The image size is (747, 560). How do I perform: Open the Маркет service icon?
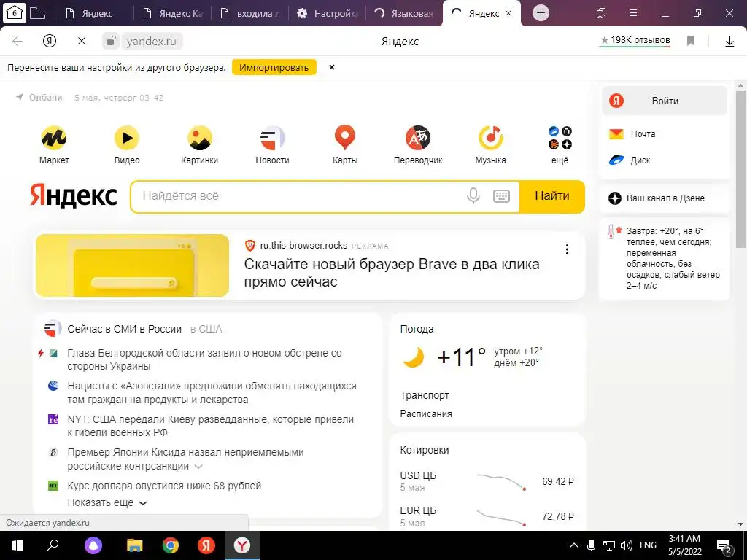click(54, 138)
